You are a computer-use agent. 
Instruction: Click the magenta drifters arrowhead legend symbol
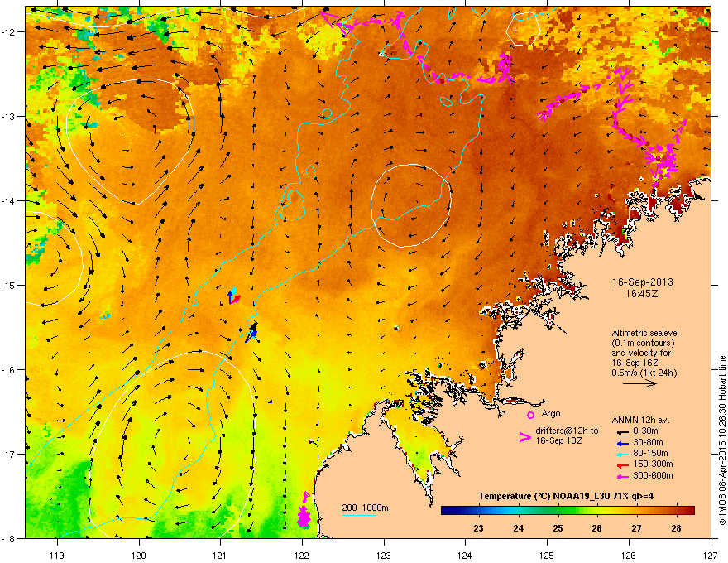pyautogui.click(x=524, y=437)
